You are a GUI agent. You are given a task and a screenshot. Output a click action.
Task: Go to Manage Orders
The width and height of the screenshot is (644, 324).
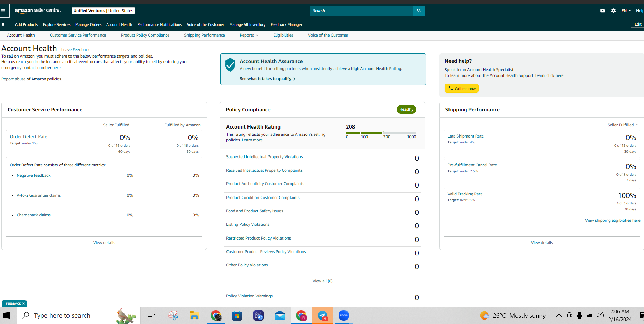tap(88, 24)
